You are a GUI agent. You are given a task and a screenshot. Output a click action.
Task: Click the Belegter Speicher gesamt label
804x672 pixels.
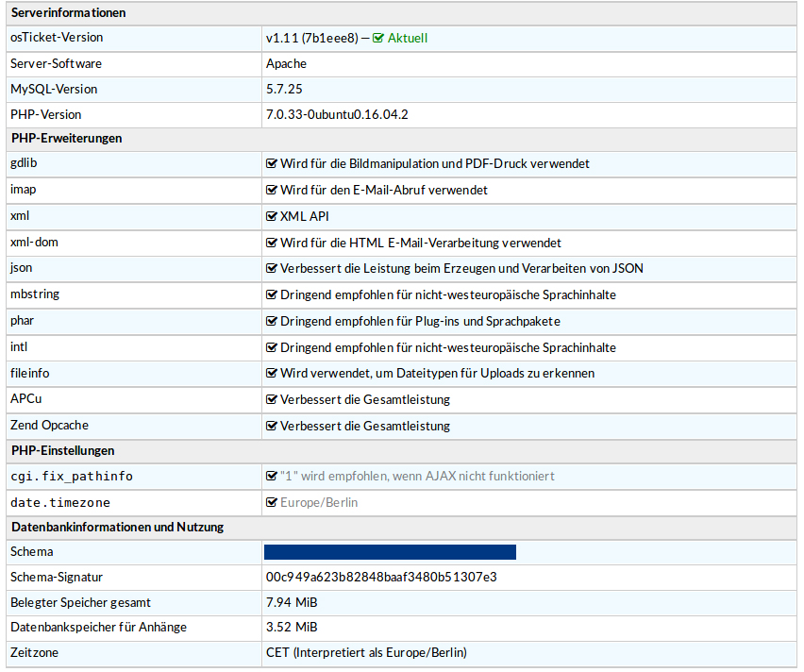tap(80, 603)
